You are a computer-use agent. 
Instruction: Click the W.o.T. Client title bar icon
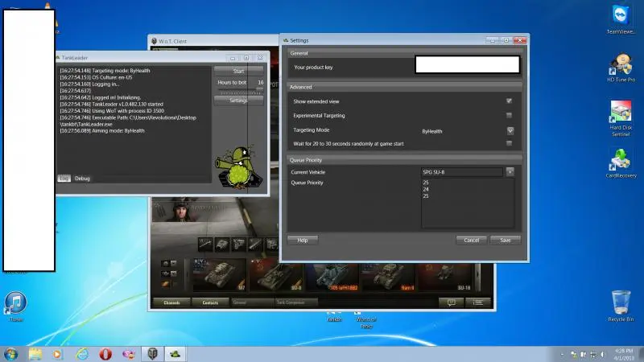pos(154,41)
